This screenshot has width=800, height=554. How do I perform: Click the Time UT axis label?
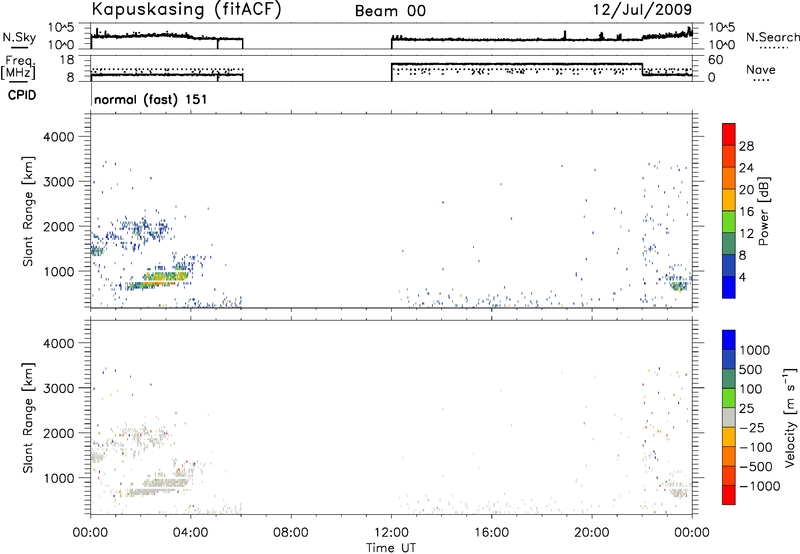391,548
